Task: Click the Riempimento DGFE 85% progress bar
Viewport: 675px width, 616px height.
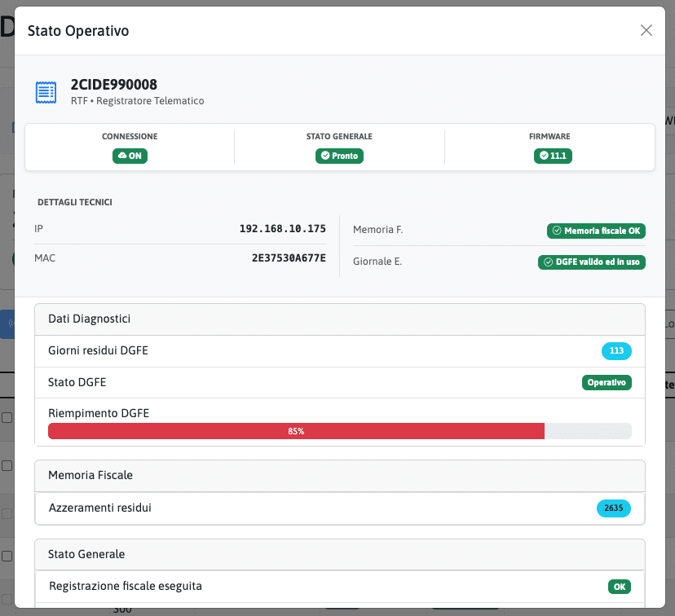Action: [x=339, y=431]
